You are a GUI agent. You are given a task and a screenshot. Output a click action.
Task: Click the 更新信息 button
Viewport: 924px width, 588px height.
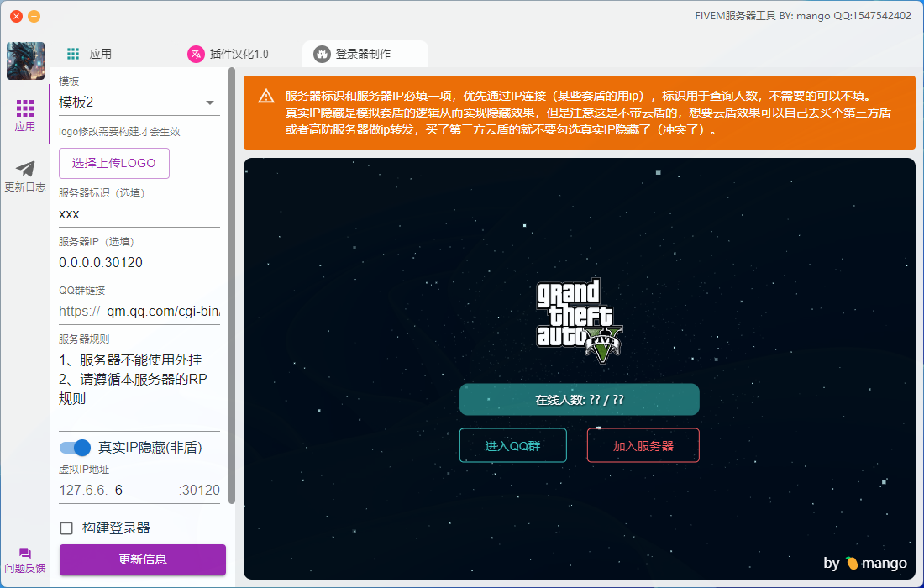(x=143, y=559)
